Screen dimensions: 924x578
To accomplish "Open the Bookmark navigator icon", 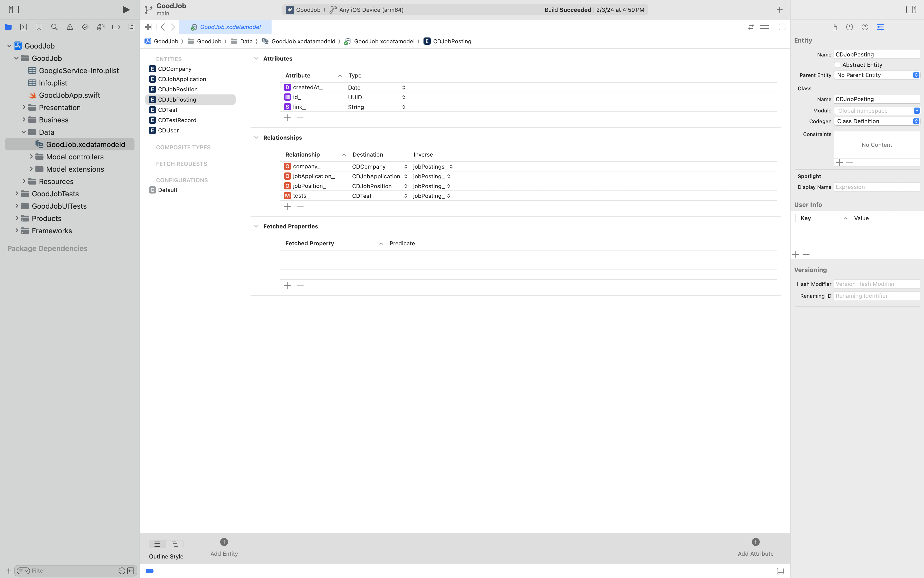I will [39, 27].
